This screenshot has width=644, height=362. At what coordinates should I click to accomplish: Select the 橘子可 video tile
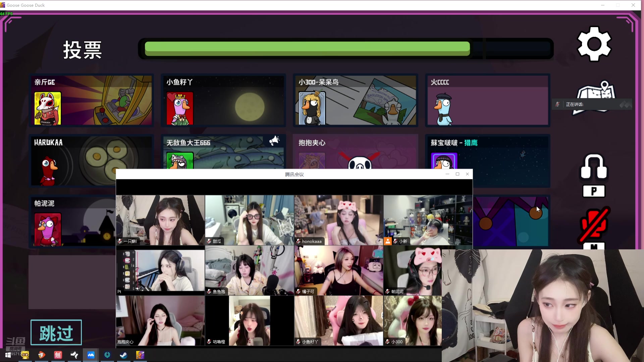pos(339,270)
